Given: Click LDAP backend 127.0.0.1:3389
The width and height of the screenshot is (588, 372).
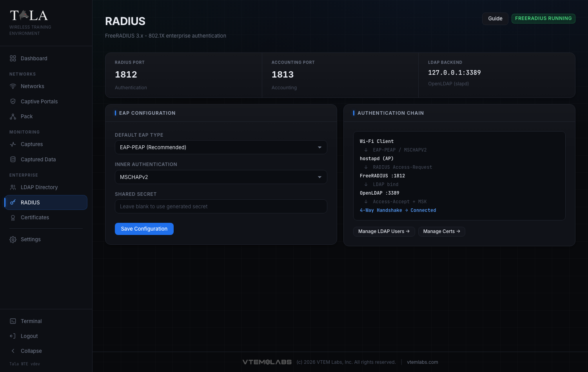Looking at the screenshot, I should pyautogui.click(x=454, y=72).
